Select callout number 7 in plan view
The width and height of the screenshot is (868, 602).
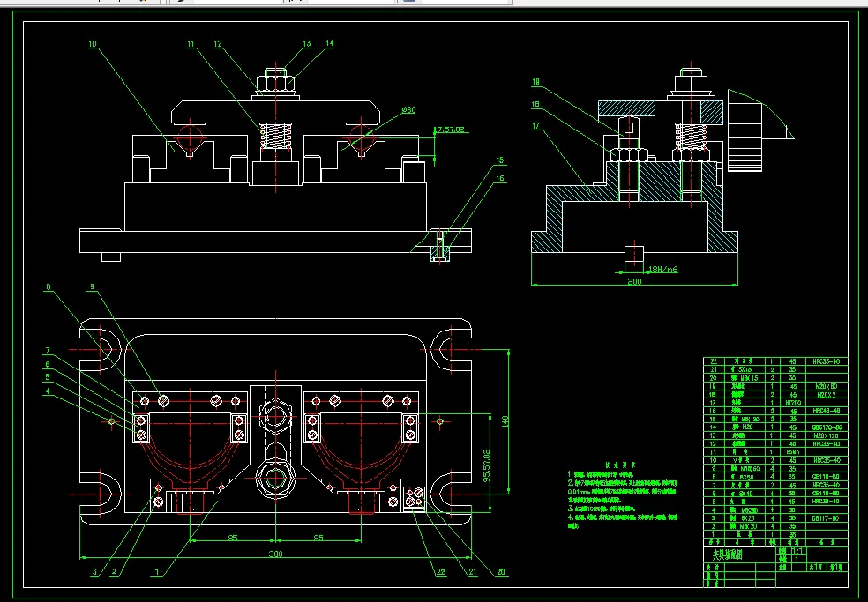click(48, 350)
